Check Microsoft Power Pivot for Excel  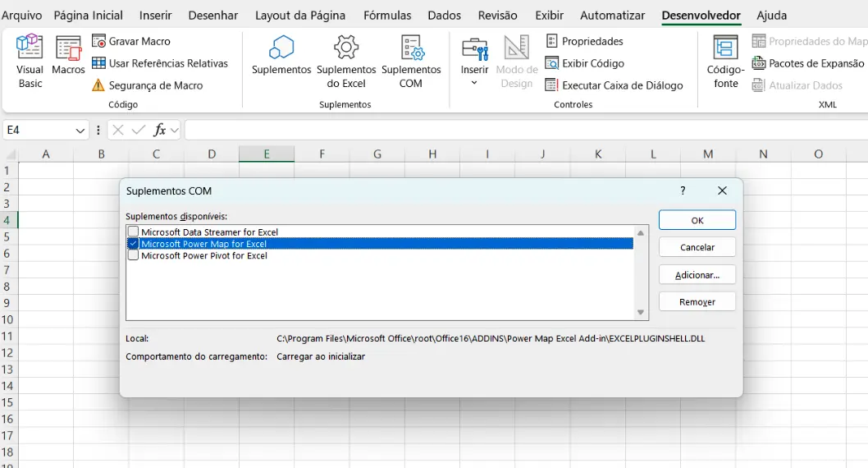(x=134, y=255)
